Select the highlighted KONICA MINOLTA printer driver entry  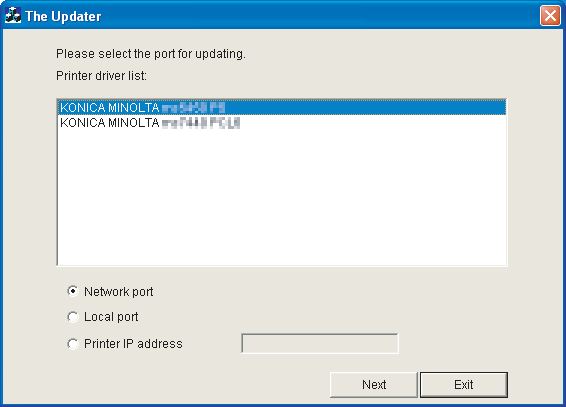click(282, 108)
